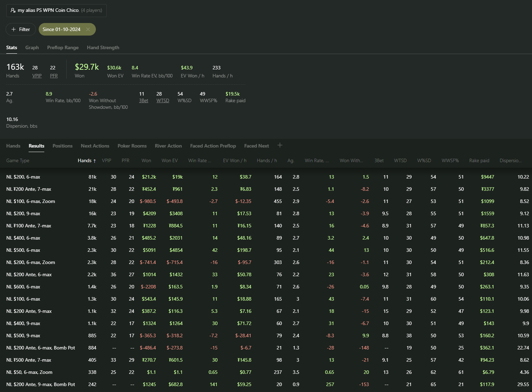The height and width of the screenshot is (392, 532).
Task: Open the Preflop Range tab
Action: [x=63, y=47]
